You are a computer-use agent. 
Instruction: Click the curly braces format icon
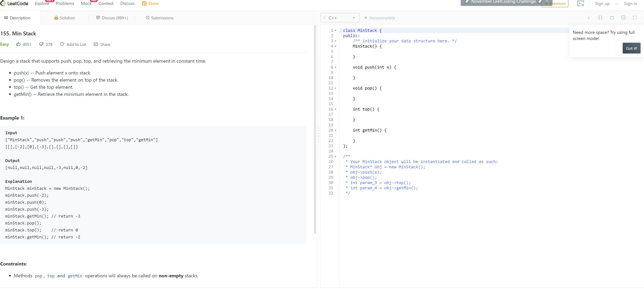coord(600,18)
